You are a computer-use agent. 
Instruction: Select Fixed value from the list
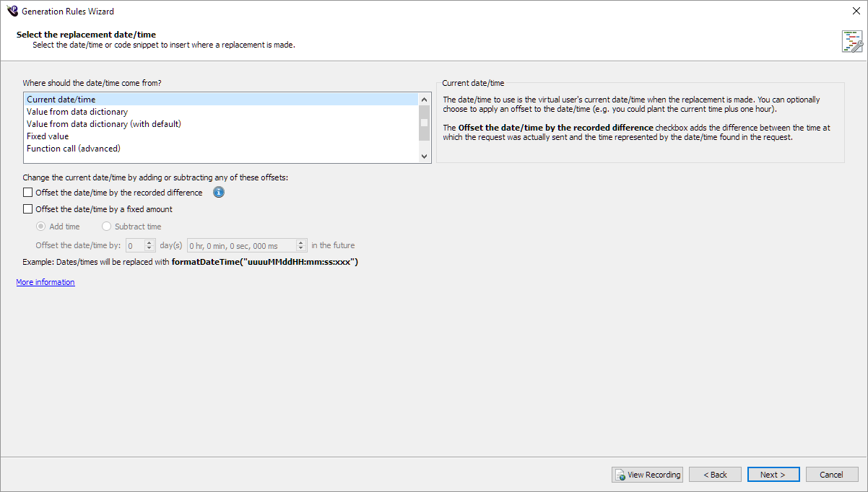[x=48, y=136]
